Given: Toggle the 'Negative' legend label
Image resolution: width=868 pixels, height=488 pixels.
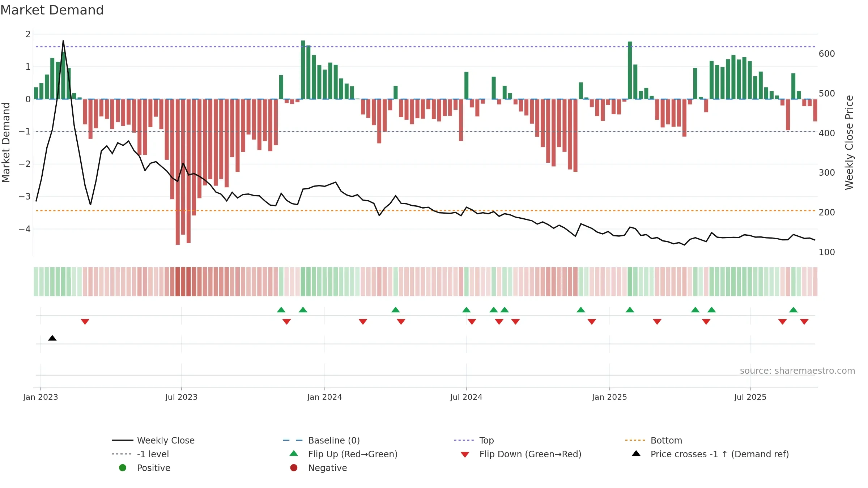Looking at the screenshot, I should pyautogui.click(x=327, y=468).
